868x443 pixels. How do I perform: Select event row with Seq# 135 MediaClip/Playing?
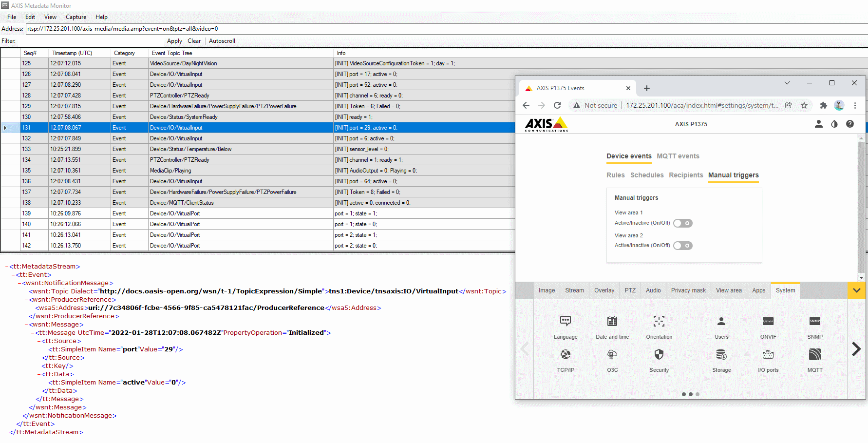[x=258, y=171]
